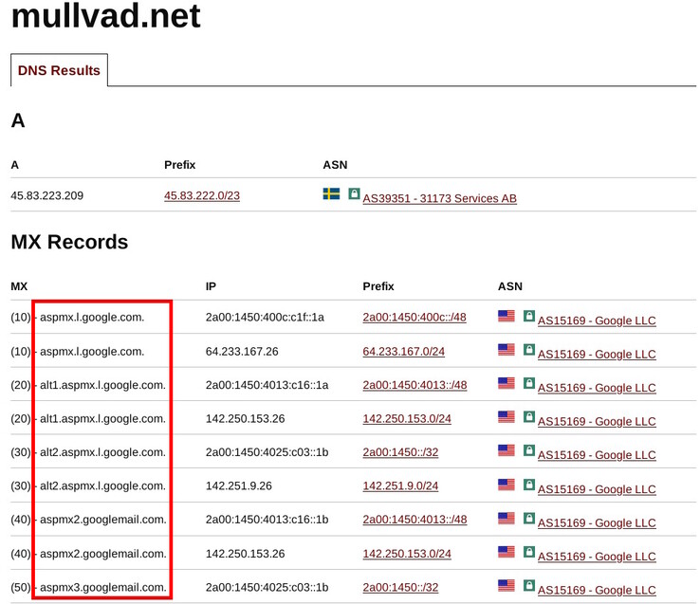The height and width of the screenshot is (604, 700).
Task: Select aspmx.l.google.com. in the 64.233.167.26 row
Action: pos(92,352)
